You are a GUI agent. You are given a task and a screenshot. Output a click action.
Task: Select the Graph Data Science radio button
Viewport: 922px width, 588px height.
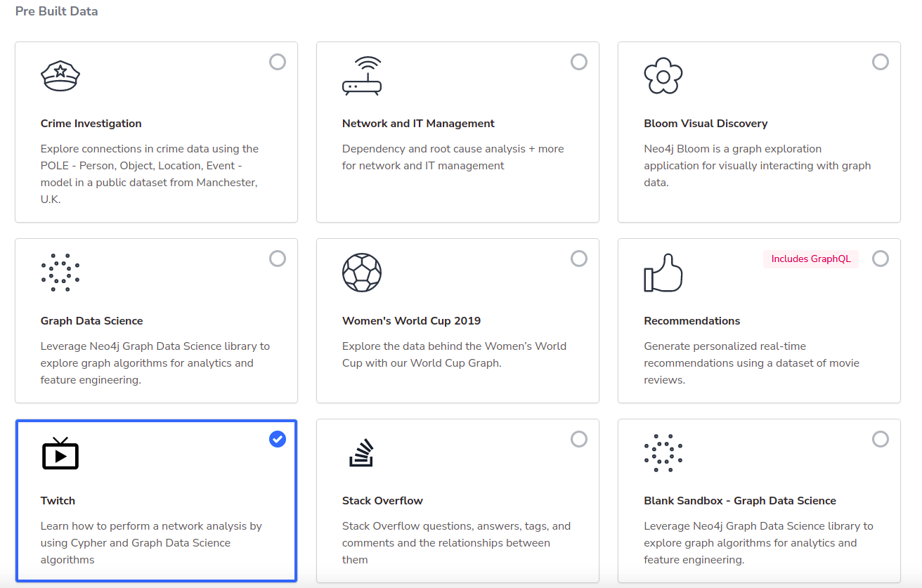point(278,259)
